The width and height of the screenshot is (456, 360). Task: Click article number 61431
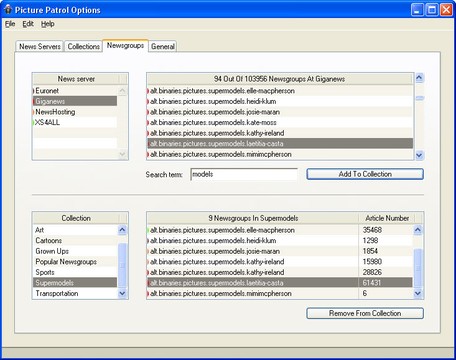pos(372,283)
